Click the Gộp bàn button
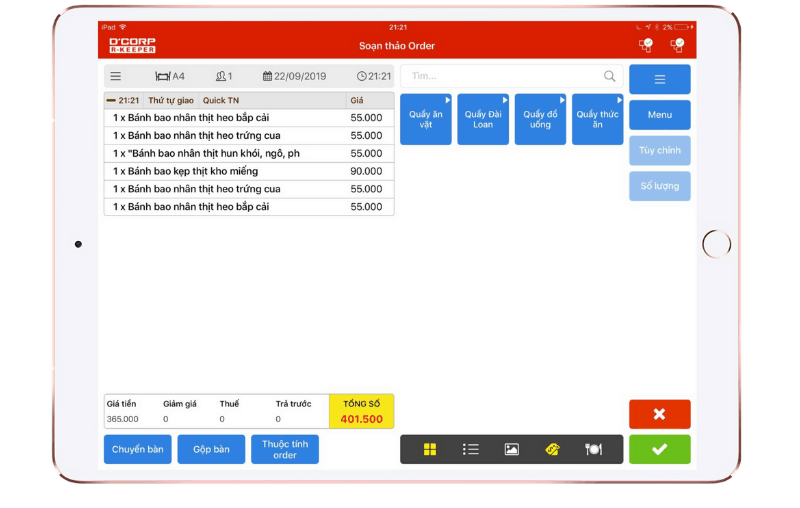800x508 pixels. click(211, 449)
